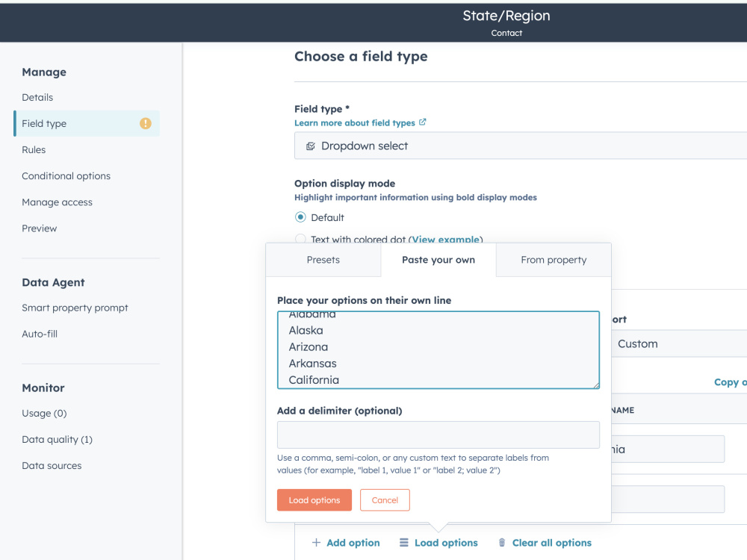The width and height of the screenshot is (747, 560).
Task: Select the Default display mode radio
Action: (300, 217)
